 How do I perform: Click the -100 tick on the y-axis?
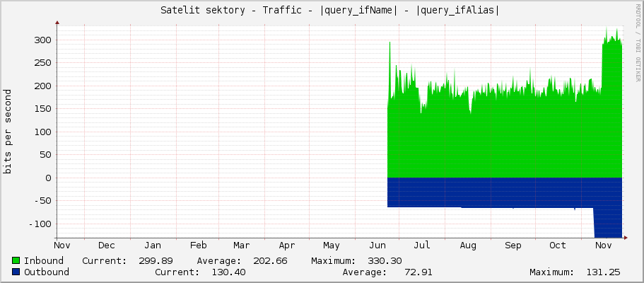tap(39, 224)
